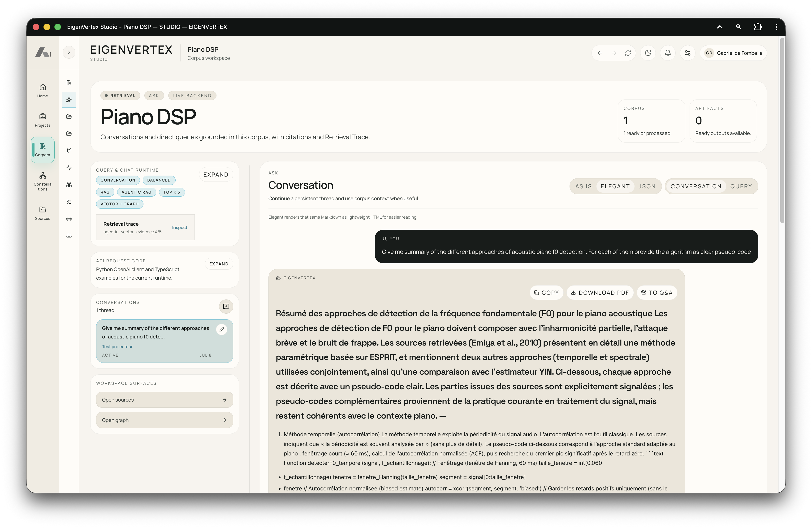The width and height of the screenshot is (812, 528).
Task: Click Open sources under Workspace Surfaces
Action: [164, 400]
